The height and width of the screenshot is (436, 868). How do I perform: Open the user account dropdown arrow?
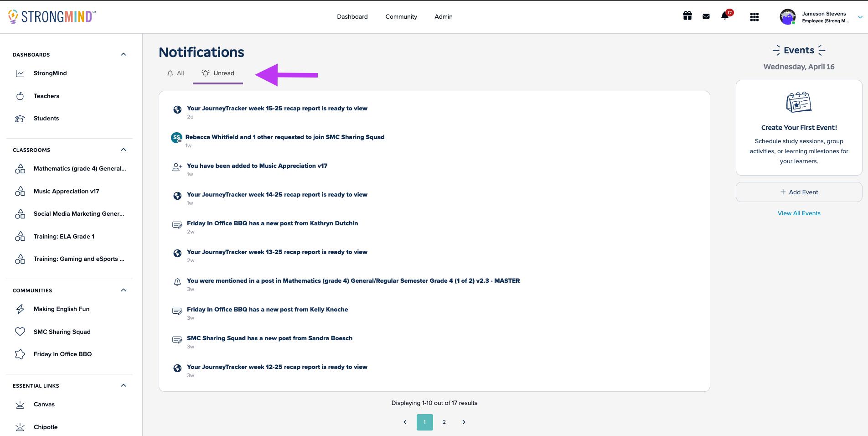pyautogui.click(x=860, y=17)
